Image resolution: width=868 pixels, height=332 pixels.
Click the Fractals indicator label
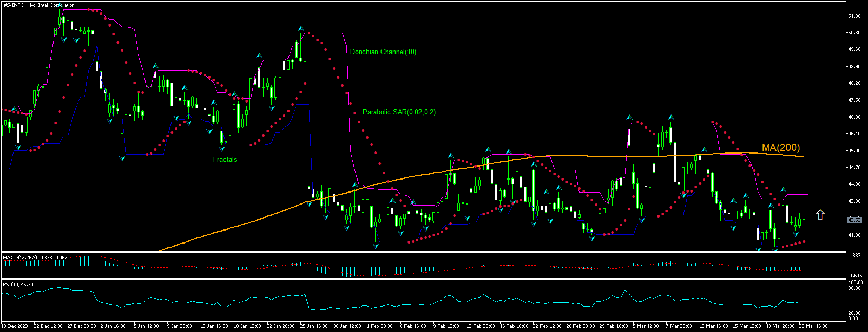pyautogui.click(x=225, y=160)
